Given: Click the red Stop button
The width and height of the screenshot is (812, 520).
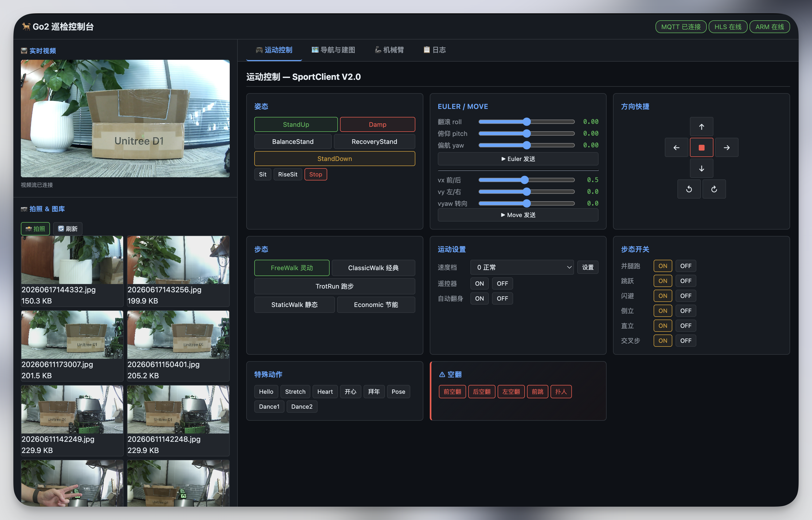Looking at the screenshot, I should [x=315, y=175].
